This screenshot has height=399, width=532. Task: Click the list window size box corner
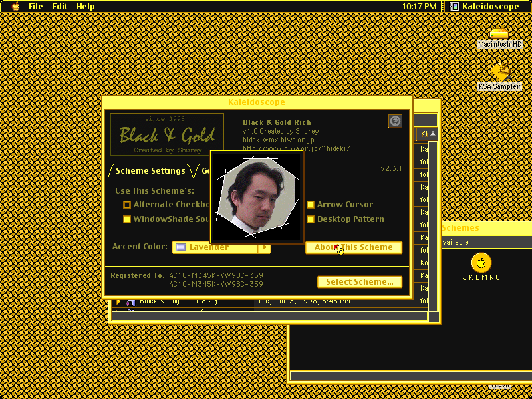434,317
